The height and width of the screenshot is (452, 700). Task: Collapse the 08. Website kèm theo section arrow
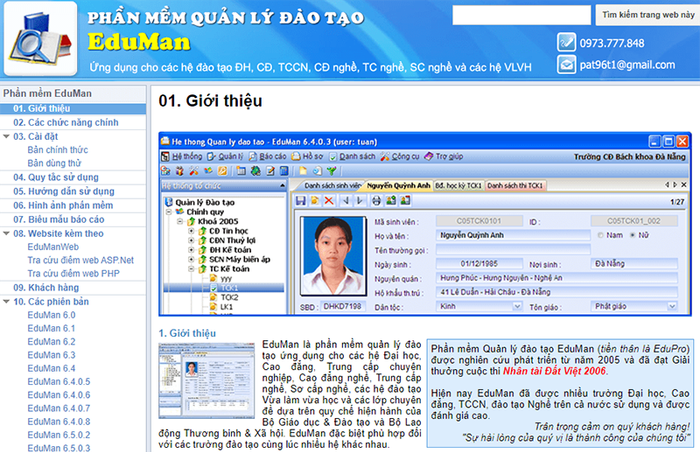6,233
